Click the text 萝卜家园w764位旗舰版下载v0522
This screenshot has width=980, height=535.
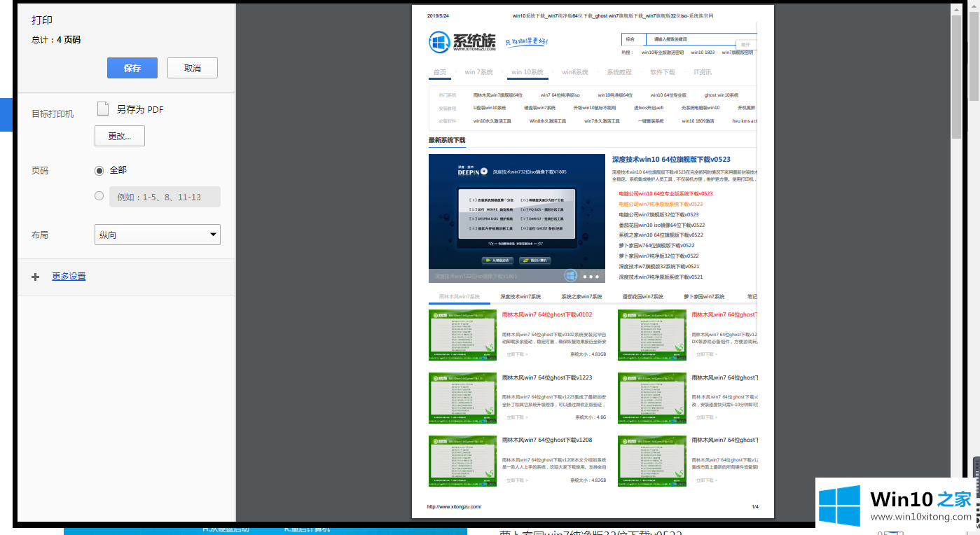click(656, 245)
